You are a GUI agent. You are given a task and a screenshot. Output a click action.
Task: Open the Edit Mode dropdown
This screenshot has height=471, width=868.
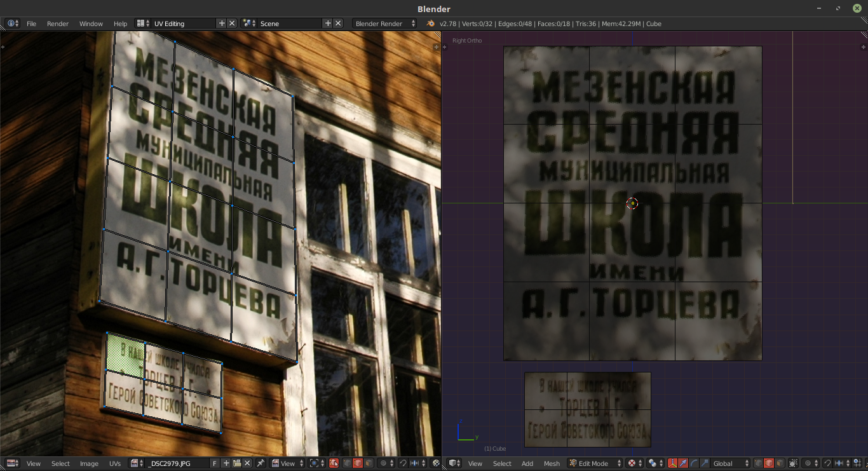(x=595, y=463)
